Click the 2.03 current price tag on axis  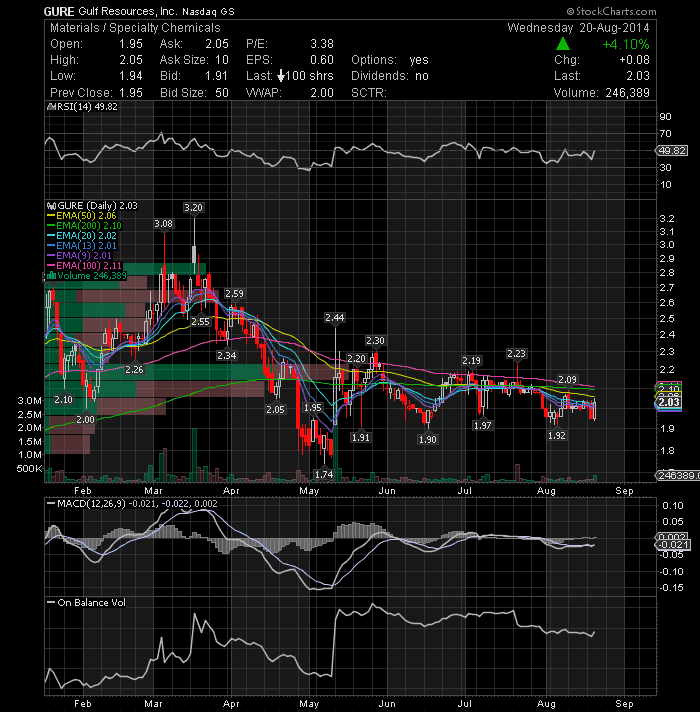tap(669, 402)
